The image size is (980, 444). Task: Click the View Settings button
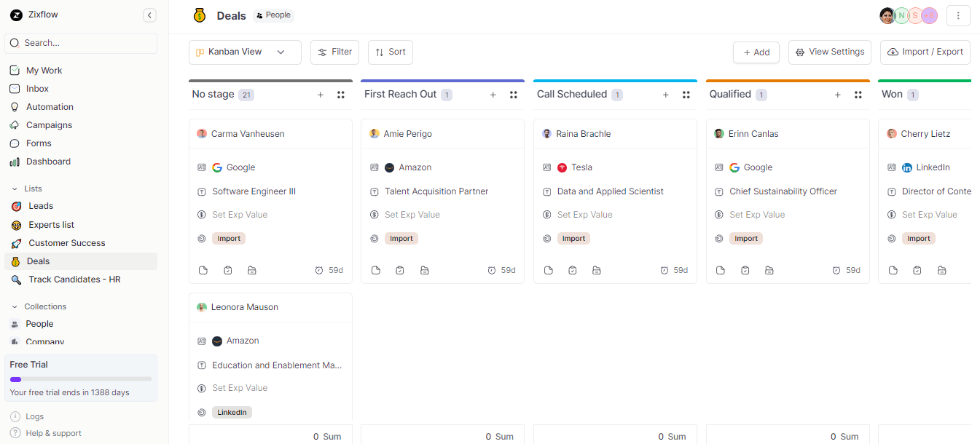click(829, 52)
